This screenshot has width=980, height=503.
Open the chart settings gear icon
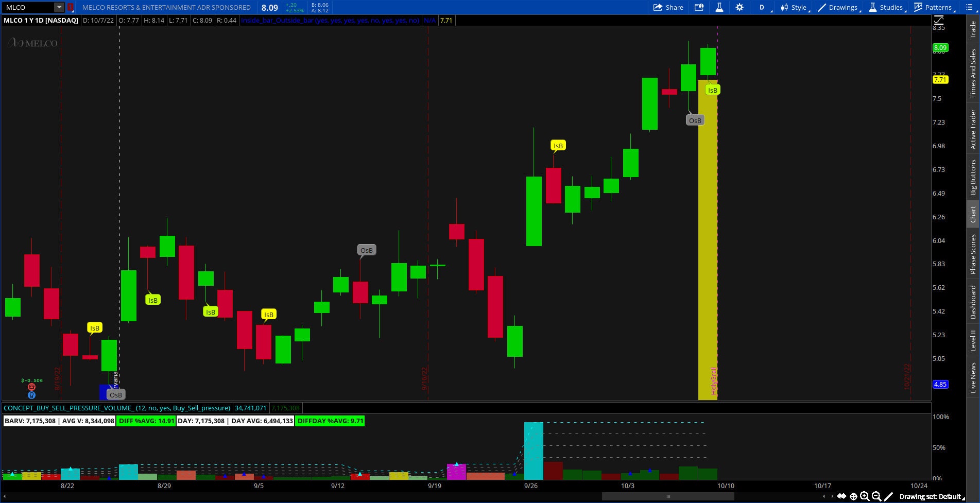click(x=740, y=7)
